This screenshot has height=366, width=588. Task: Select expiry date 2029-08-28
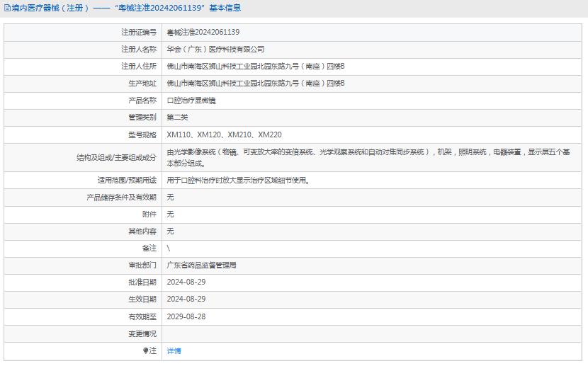186,316
